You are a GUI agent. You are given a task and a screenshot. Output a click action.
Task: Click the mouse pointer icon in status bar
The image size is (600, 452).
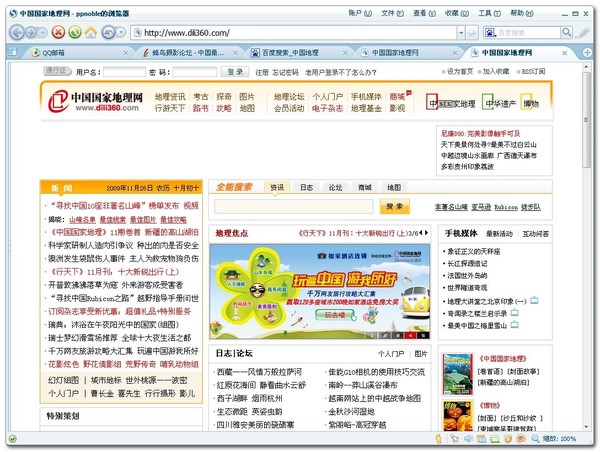(x=454, y=439)
